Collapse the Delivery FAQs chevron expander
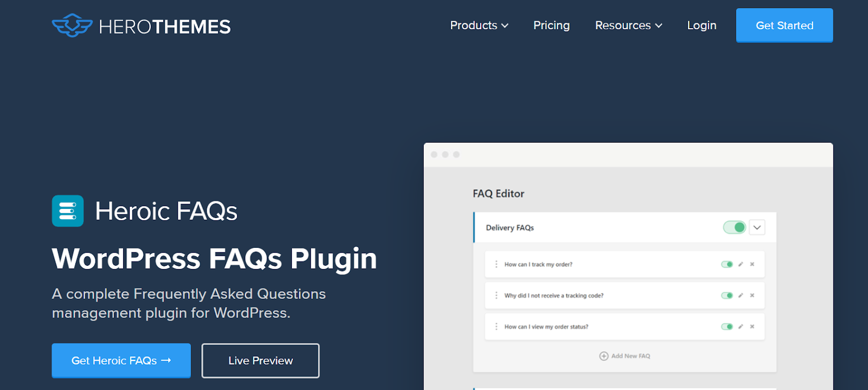 (757, 227)
